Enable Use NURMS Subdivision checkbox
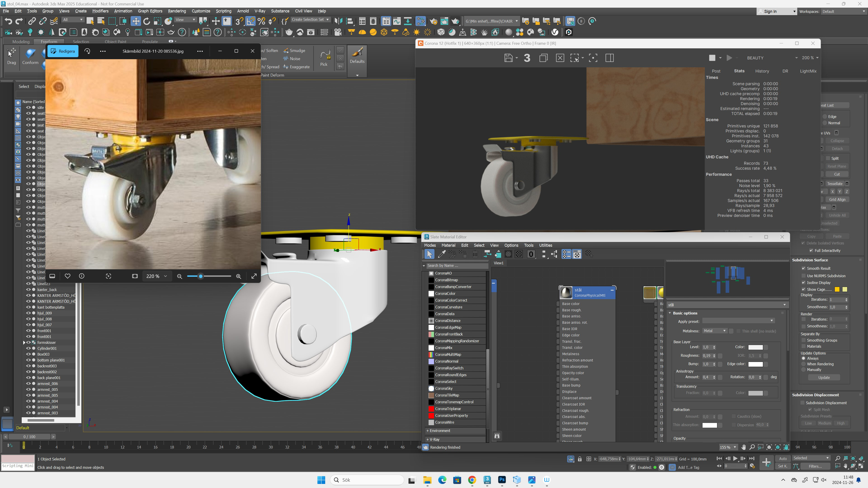868x488 pixels. (x=804, y=276)
